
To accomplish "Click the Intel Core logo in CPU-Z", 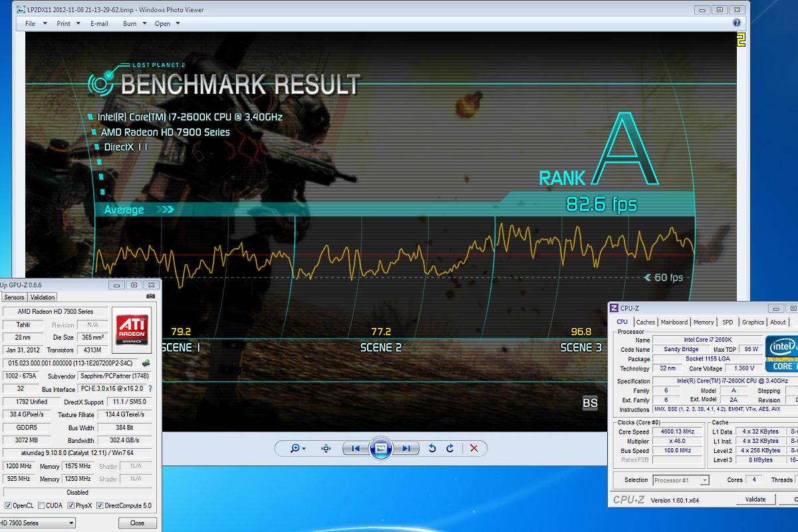I will [x=782, y=354].
